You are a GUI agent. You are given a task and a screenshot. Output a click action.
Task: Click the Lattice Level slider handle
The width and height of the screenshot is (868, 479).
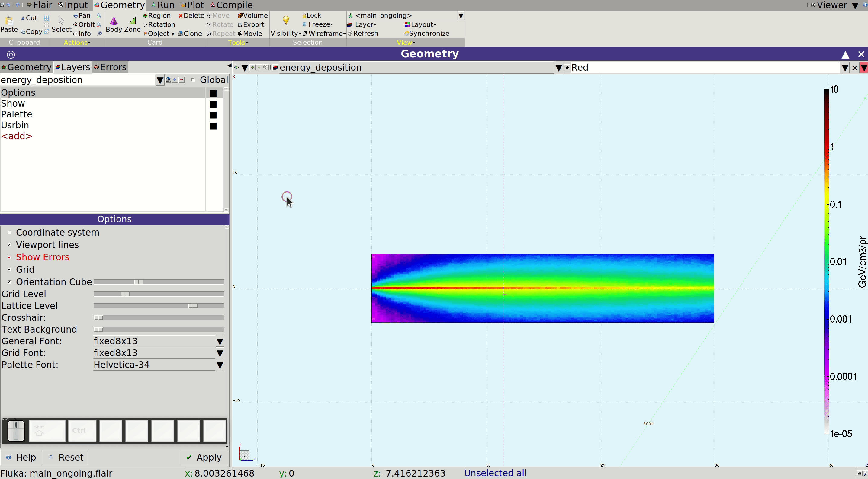tap(193, 306)
